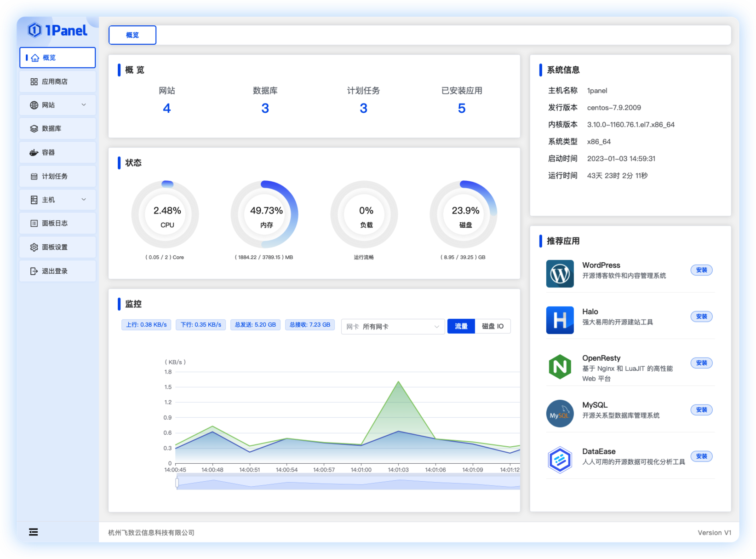Viewport: 756px width, 559px height.
Task: Expand the Host (主机) submenu chevron
Action: pyautogui.click(x=84, y=199)
